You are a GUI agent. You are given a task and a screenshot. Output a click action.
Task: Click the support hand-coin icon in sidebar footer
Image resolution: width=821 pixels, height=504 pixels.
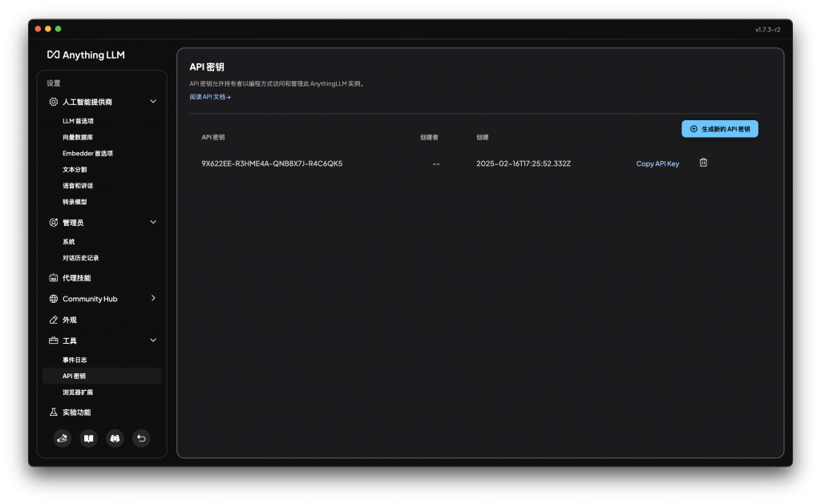(x=63, y=438)
